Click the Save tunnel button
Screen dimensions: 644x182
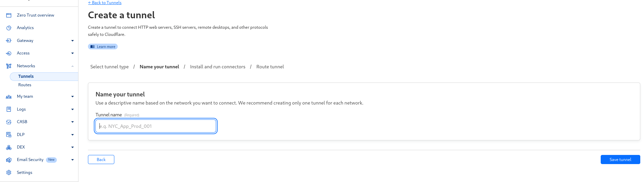pyautogui.click(x=620, y=160)
